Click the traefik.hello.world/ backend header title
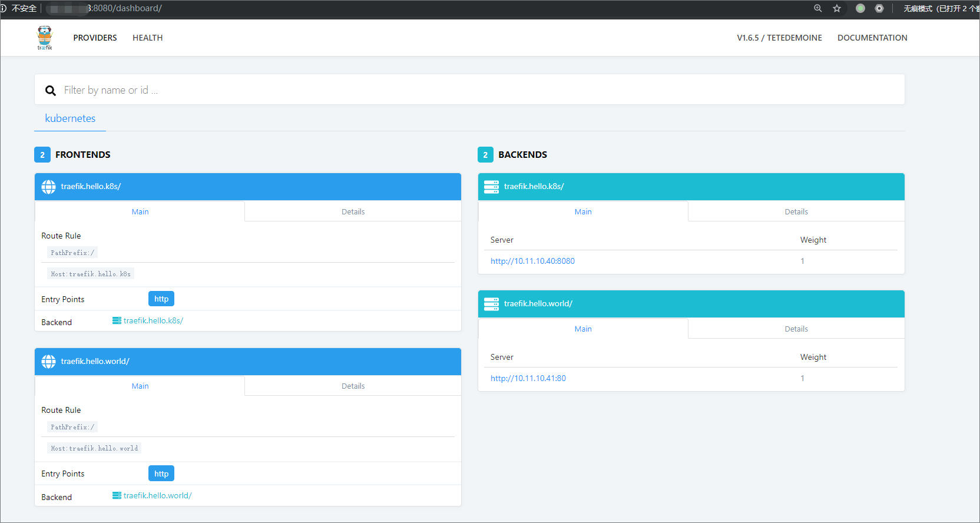Image resolution: width=980 pixels, height=523 pixels. pos(538,303)
